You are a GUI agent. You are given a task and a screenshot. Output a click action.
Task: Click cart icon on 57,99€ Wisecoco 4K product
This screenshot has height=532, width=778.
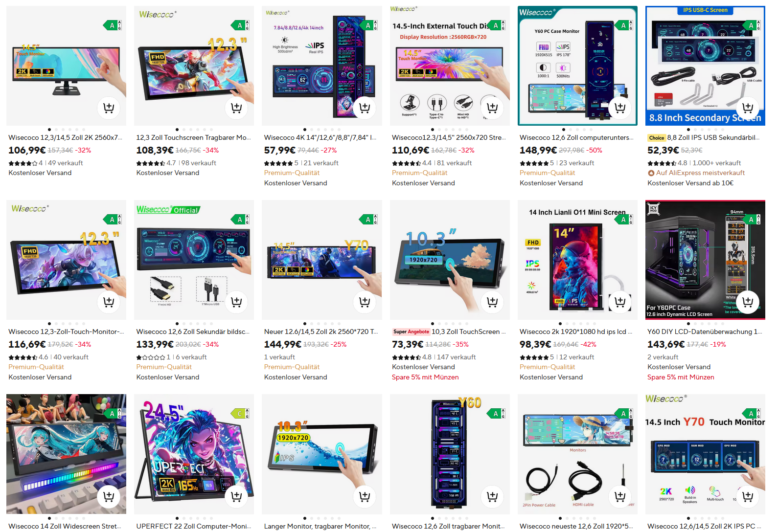click(x=365, y=108)
